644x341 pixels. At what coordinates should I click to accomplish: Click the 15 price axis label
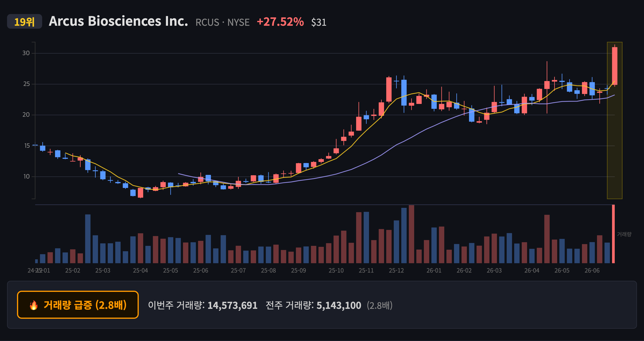point(27,146)
